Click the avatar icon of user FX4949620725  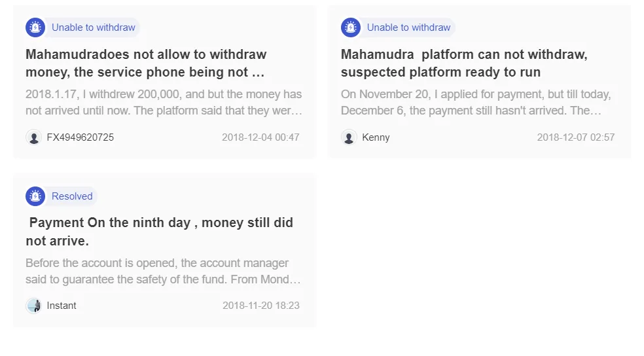tap(33, 137)
